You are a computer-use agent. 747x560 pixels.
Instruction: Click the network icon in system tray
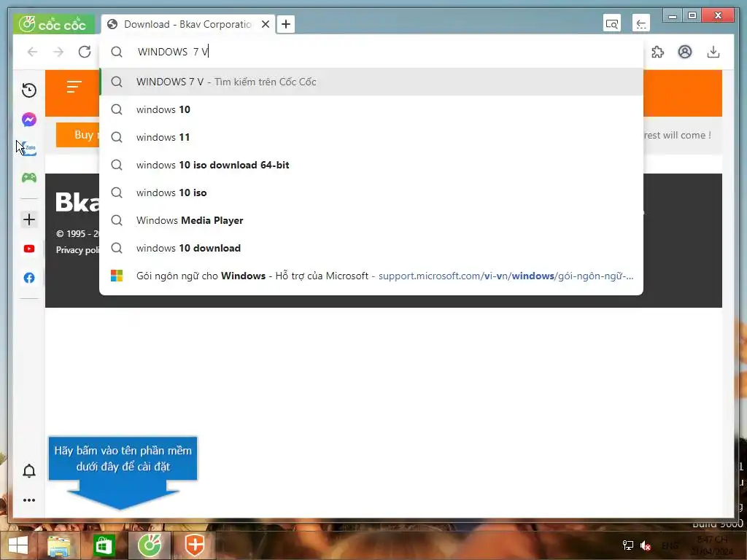click(x=628, y=545)
